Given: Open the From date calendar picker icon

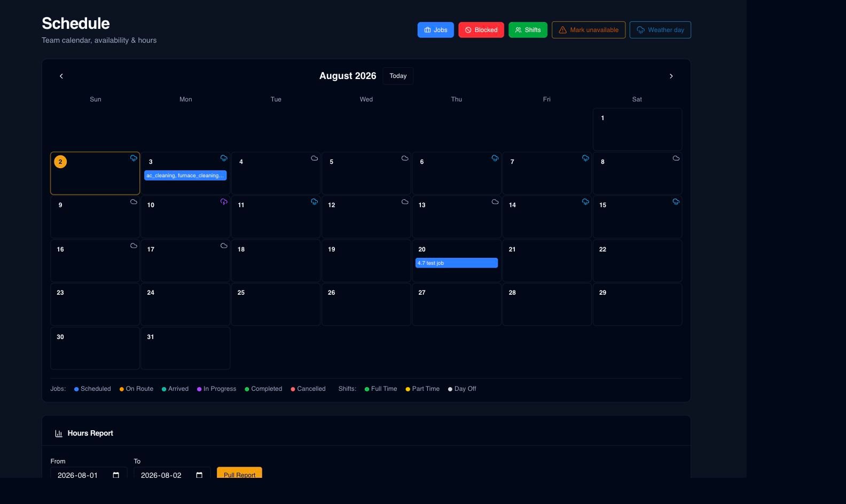Looking at the screenshot, I should (x=116, y=475).
